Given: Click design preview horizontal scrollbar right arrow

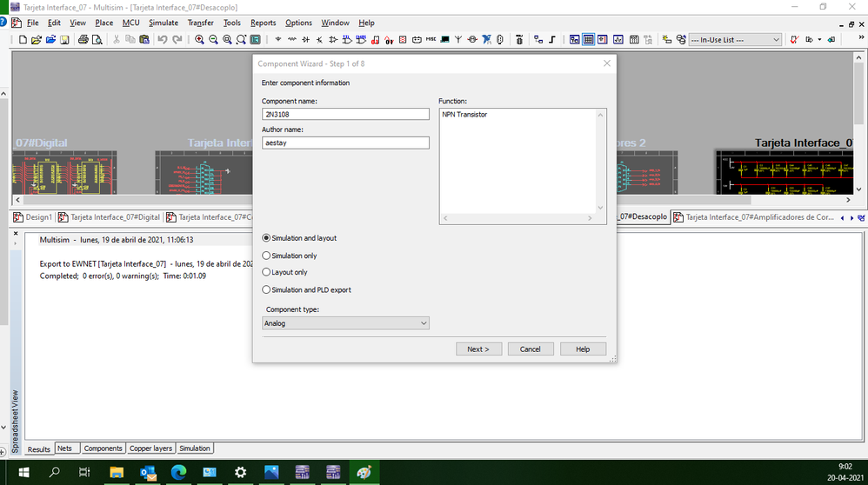Looking at the screenshot, I should [848, 200].
